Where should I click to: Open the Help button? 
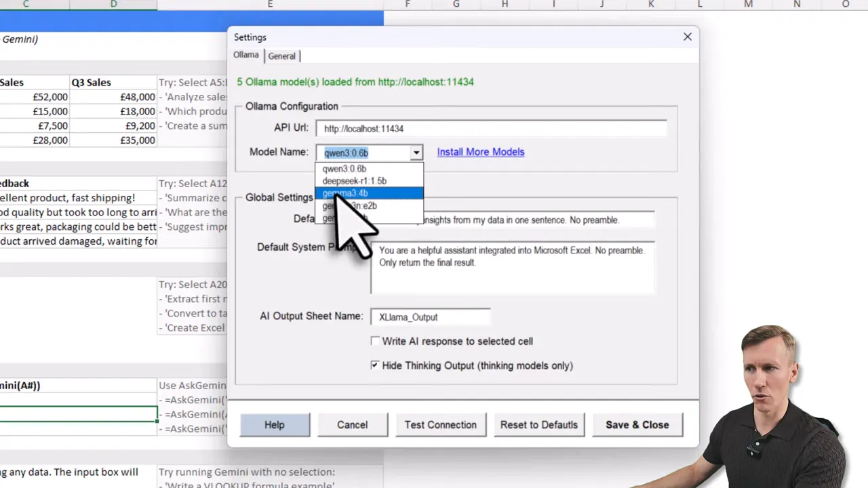[x=275, y=425]
